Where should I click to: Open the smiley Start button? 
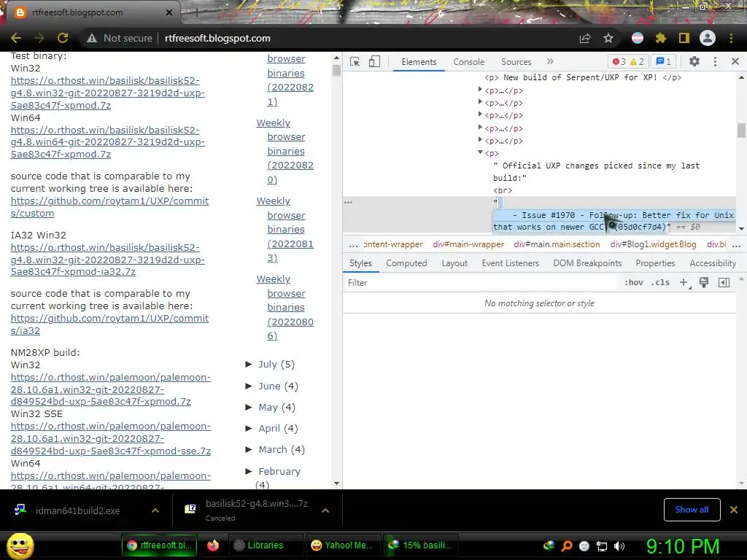(20, 545)
